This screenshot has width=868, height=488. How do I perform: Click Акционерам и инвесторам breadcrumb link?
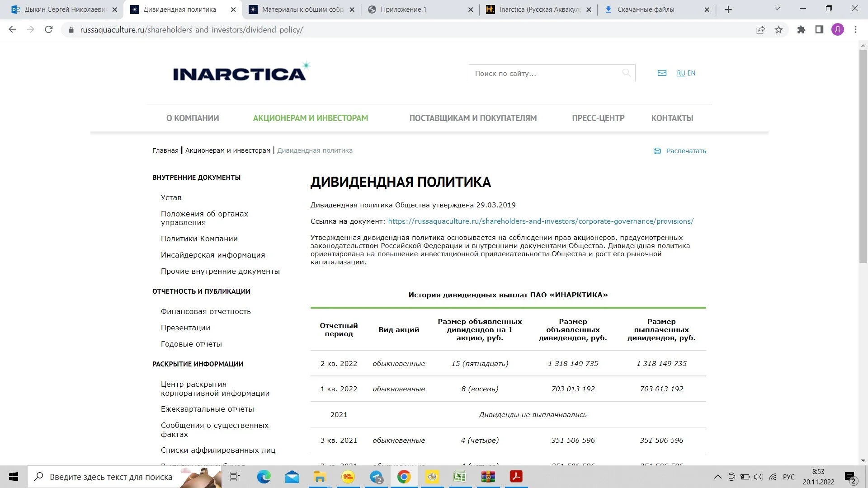(228, 150)
